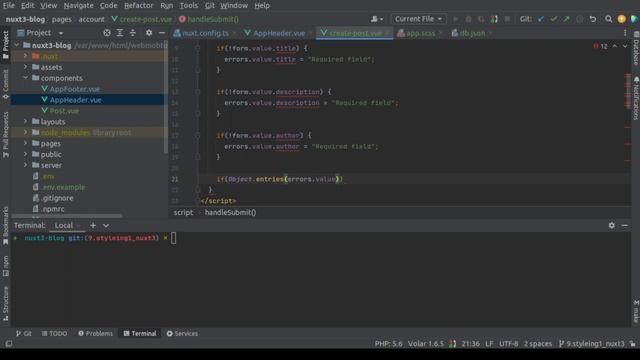Click the 12 errors indicator
640x360 pixels.
click(x=600, y=46)
